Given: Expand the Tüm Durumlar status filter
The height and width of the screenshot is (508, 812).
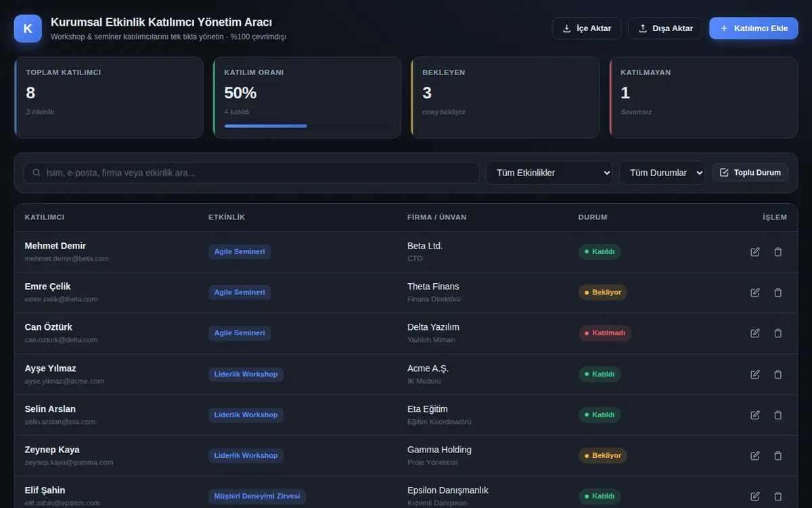Looking at the screenshot, I should (x=662, y=173).
